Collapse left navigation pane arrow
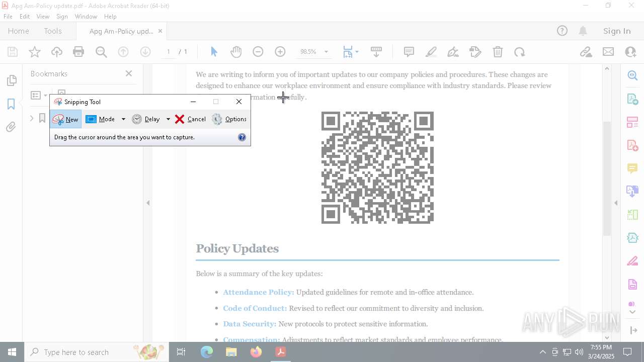This screenshot has width=644, height=362. 148,203
